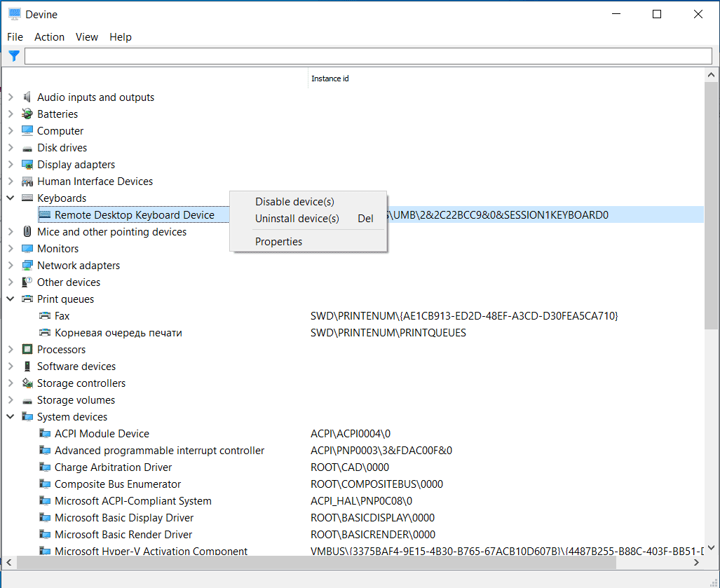
Task: Click the Computer category monitor icon
Action: 27,131
